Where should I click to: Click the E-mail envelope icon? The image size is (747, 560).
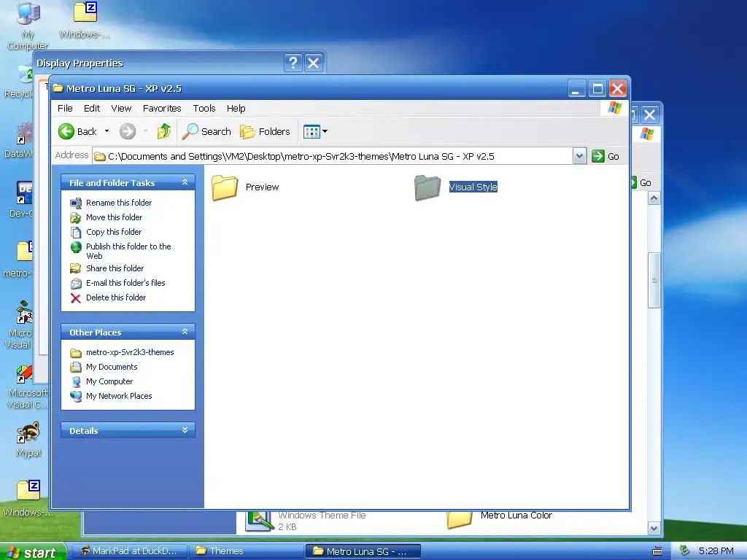point(76,284)
